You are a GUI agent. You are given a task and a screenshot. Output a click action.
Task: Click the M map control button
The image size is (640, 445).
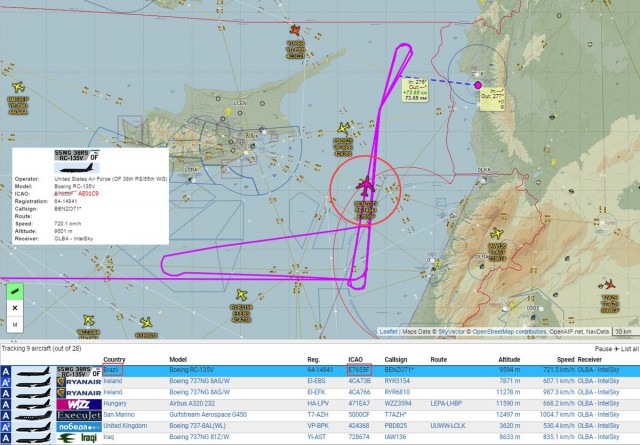click(15, 325)
